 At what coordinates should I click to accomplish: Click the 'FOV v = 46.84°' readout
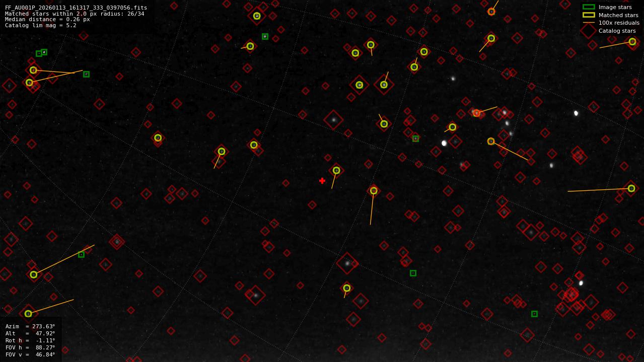point(30,354)
